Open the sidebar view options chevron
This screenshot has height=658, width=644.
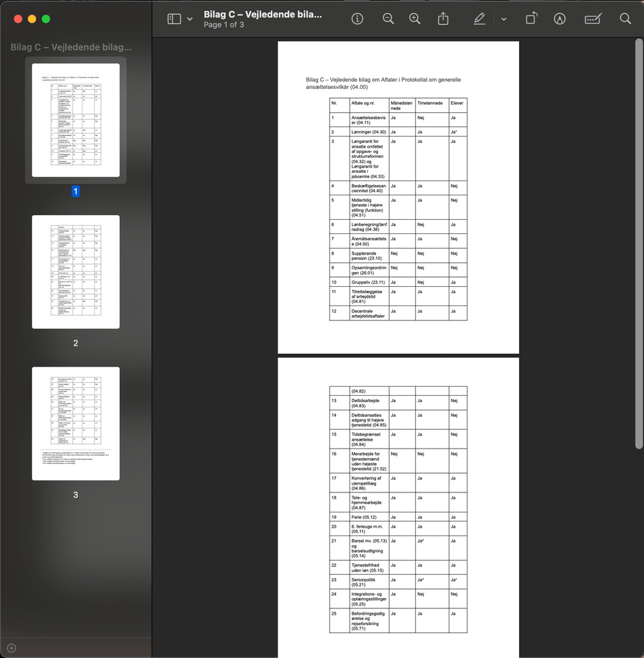click(190, 19)
